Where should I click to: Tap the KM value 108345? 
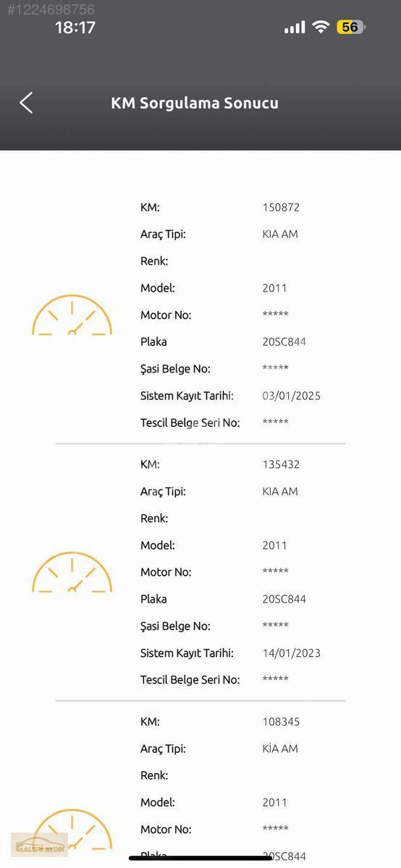(281, 722)
